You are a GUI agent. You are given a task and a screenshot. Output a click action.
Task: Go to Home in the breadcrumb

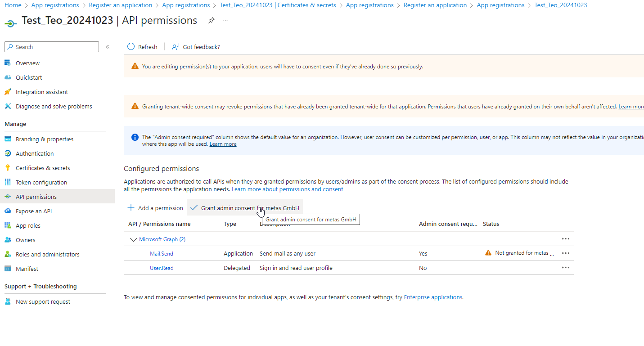(x=13, y=5)
